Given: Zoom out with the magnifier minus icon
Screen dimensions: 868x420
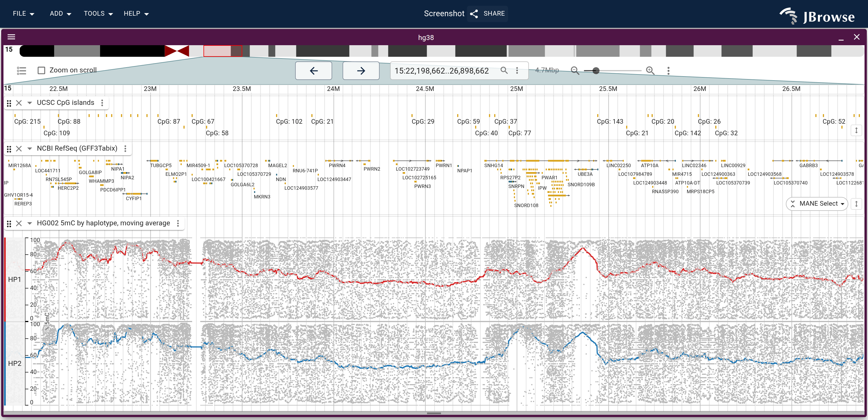Looking at the screenshot, I should pos(575,70).
